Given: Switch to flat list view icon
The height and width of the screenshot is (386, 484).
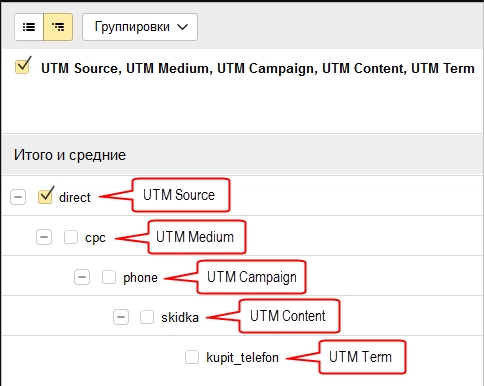Looking at the screenshot, I should (29, 27).
